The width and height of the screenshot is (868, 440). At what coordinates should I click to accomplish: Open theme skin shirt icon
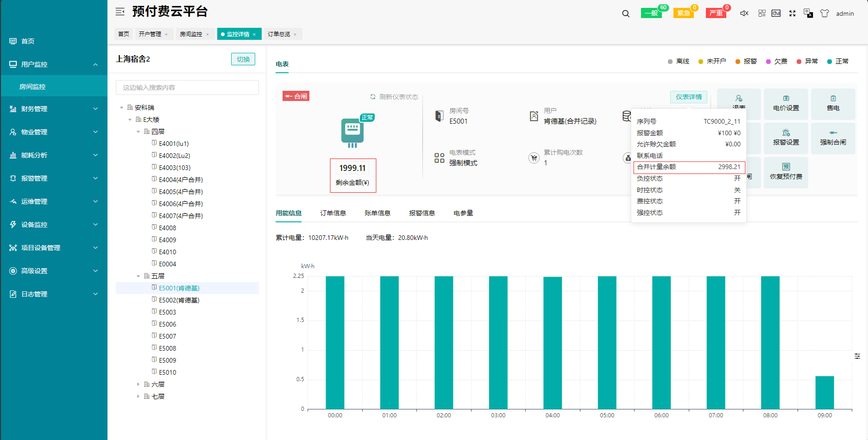[824, 13]
